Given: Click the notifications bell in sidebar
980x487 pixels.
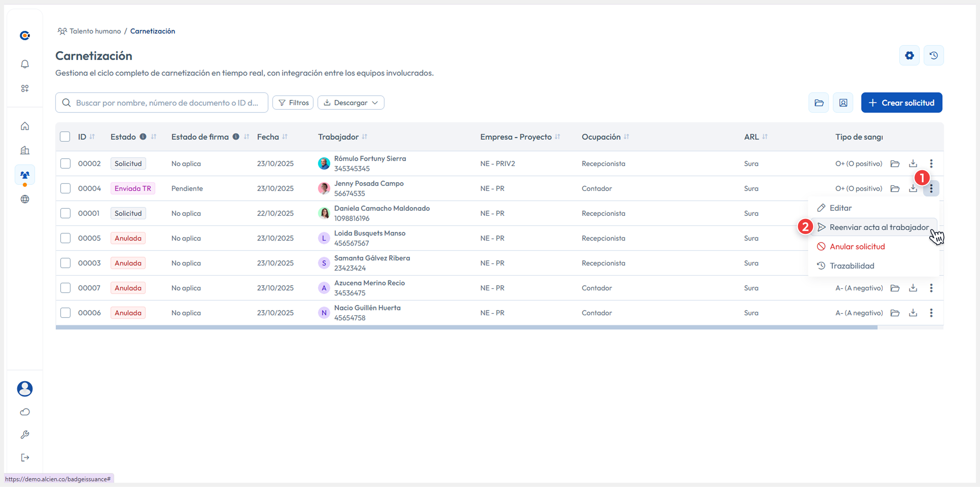Looking at the screenshot, I should tap(25, 64).
